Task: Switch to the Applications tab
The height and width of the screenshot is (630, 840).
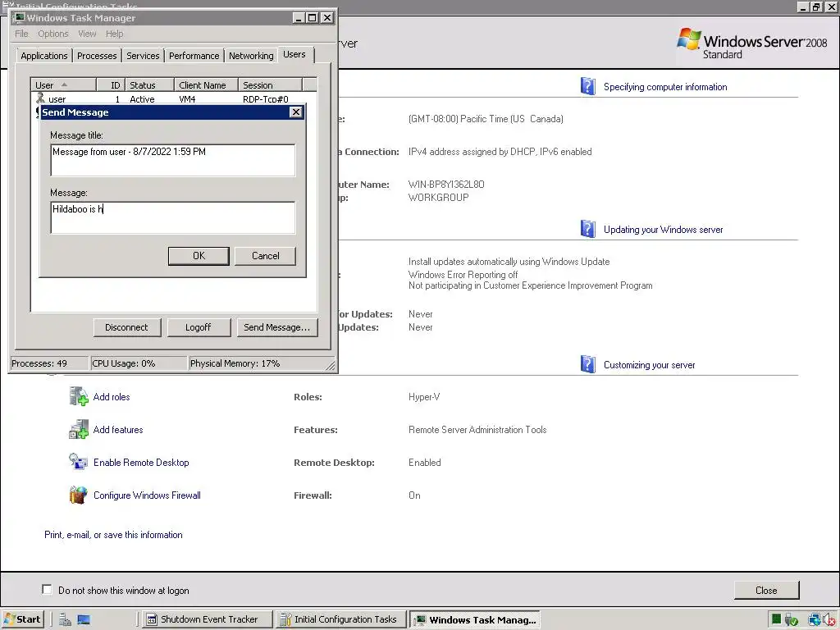Action: [x=44, y=56]
